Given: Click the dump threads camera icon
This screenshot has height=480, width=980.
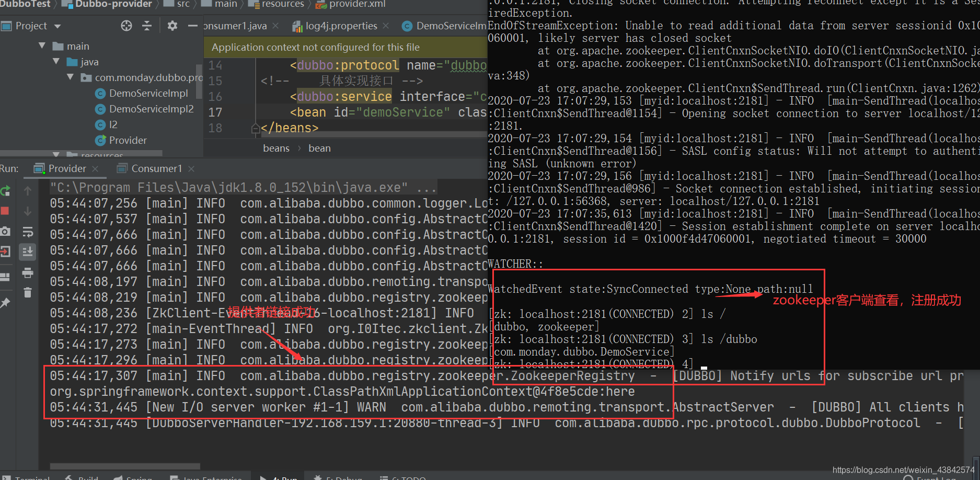Looking at the screenshot, I should [x=5, y=232].
